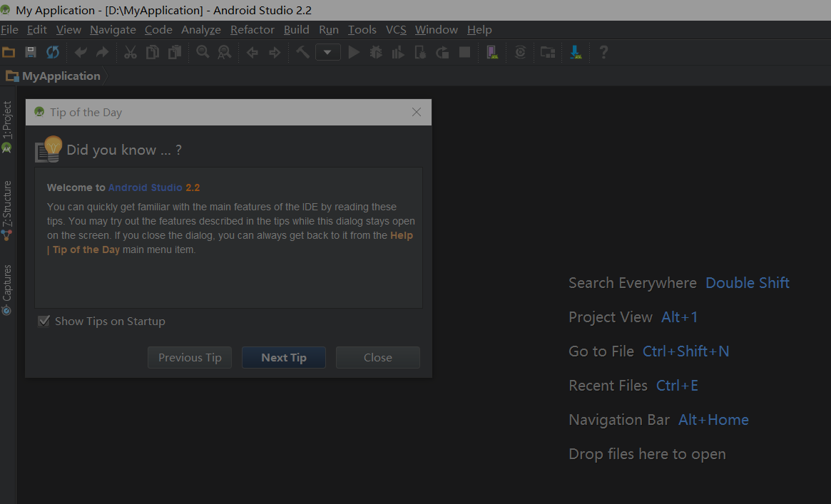Click the Help question mark icon
831x504 pixels.
pyautogui.click(x=603, y=53)
